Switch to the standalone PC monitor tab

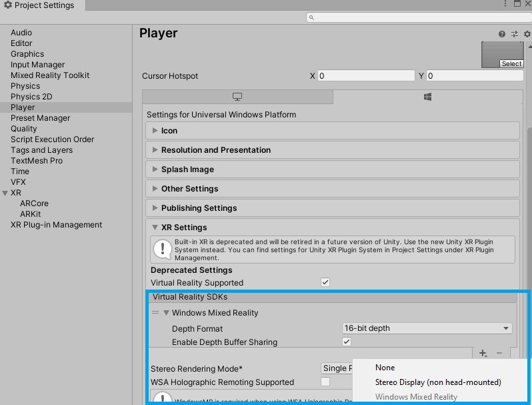[237, 97]
